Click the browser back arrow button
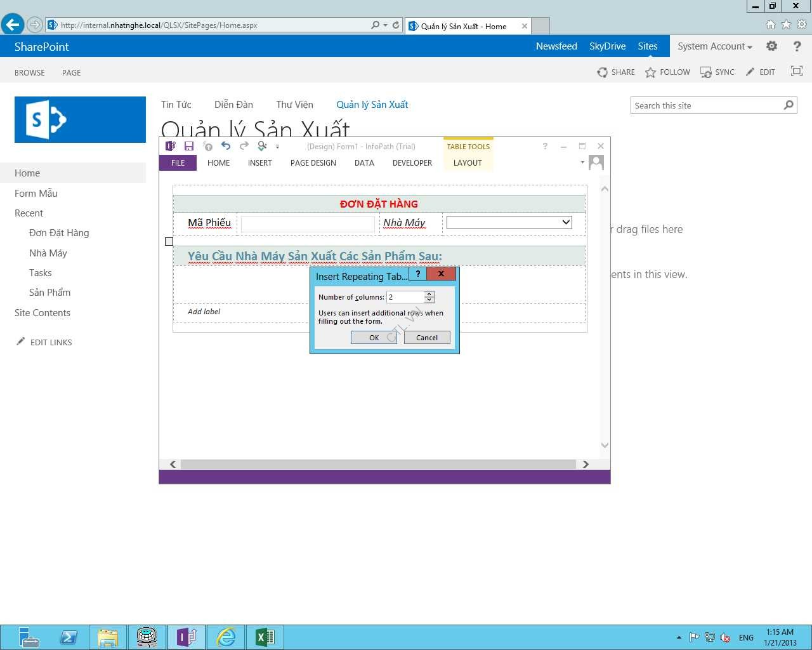 point(12,25)
